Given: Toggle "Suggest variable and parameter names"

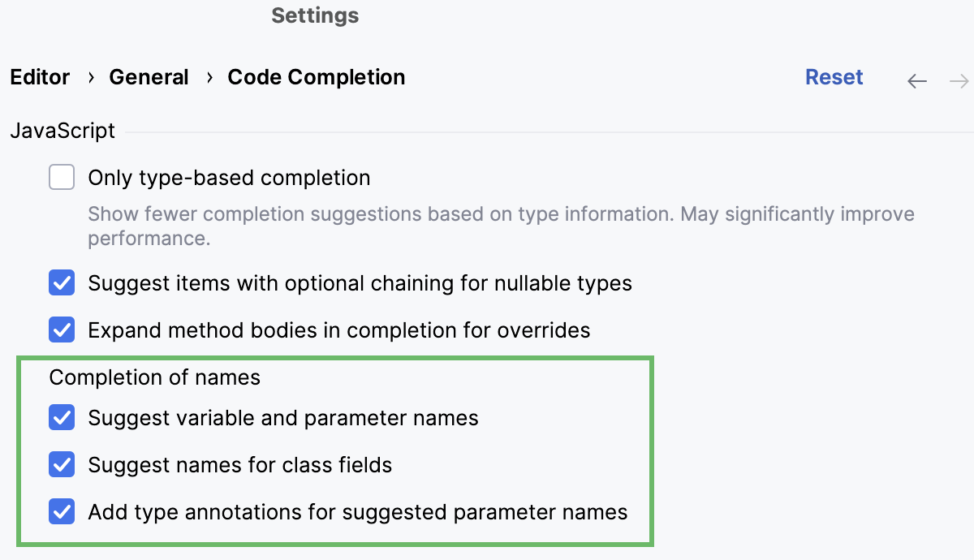Looking at the screenshot, I should coord(61,417).
